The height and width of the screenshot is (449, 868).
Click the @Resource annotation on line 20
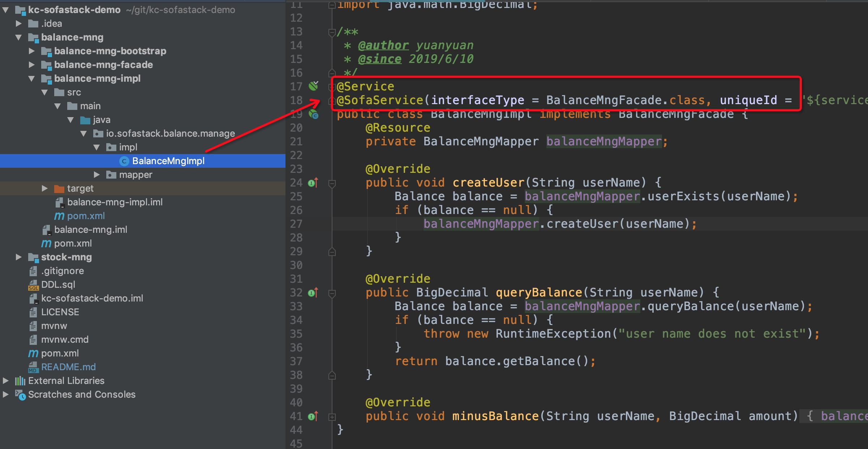point(398,128)
